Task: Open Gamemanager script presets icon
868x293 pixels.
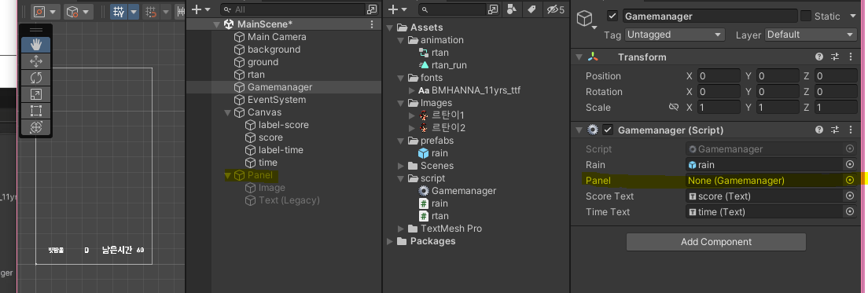Action: [835, 130]
